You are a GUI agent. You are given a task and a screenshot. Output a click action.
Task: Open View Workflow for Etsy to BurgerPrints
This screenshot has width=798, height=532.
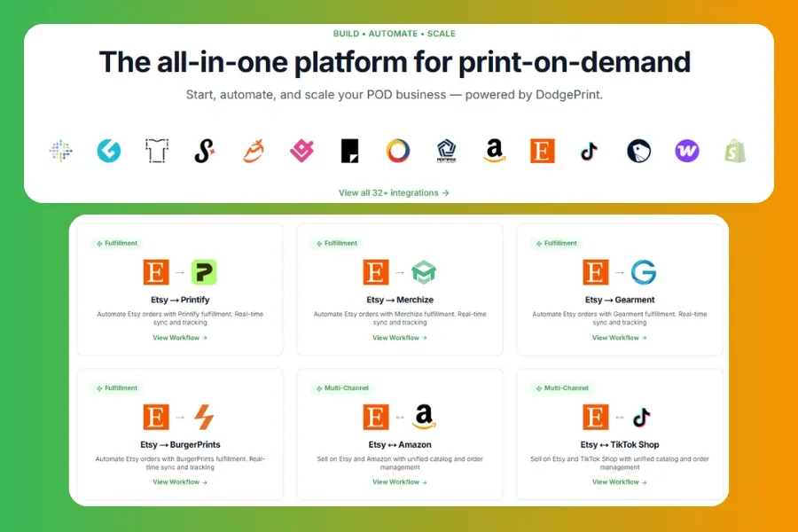180,481
